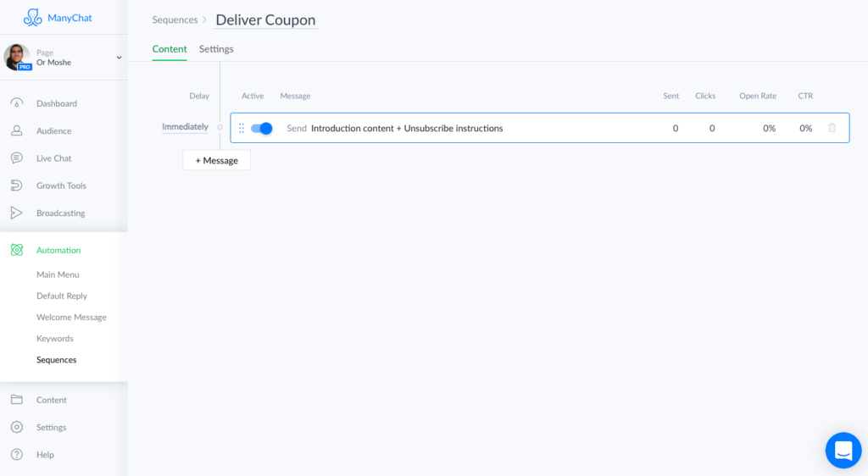
Task: Open Introduction content + Unsubscribe instructions message
Action: 407,128
